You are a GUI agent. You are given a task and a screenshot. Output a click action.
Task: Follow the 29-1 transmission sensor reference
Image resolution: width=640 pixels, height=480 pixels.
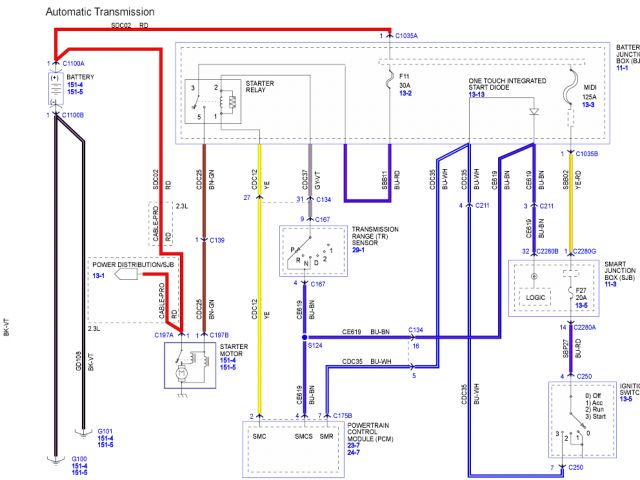click(358, 247)
